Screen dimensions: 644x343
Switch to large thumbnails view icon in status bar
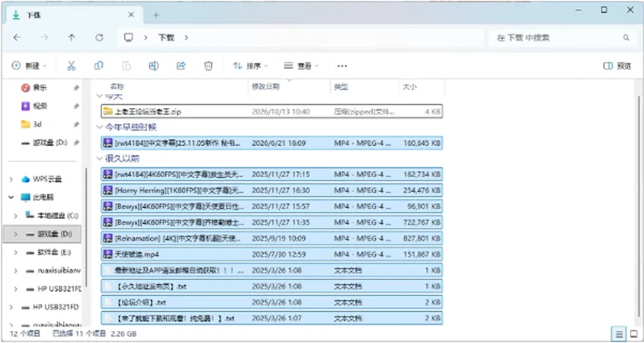pos(634,333)
